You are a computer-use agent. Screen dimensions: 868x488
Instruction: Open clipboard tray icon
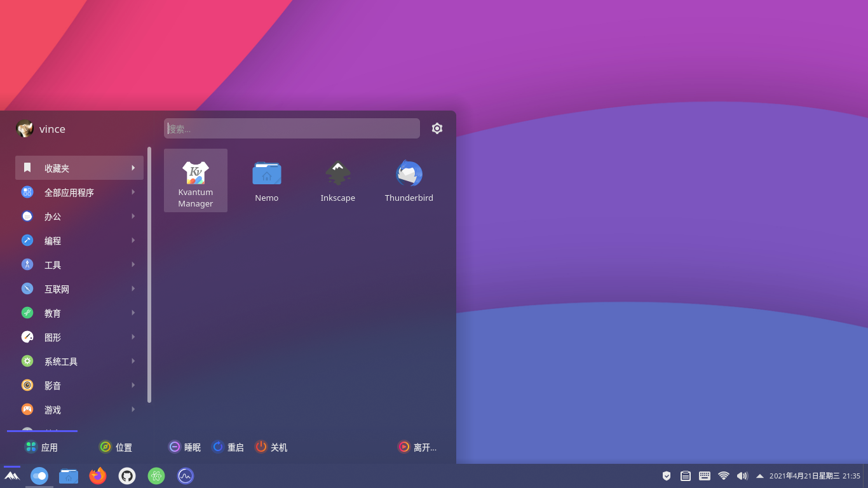click(686, 476)
